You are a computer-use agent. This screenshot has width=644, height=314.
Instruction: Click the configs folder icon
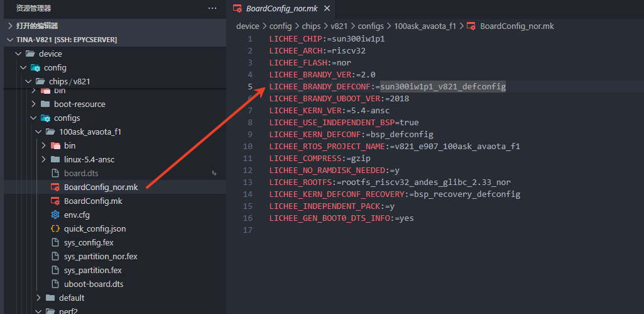(x=45, y=118)
